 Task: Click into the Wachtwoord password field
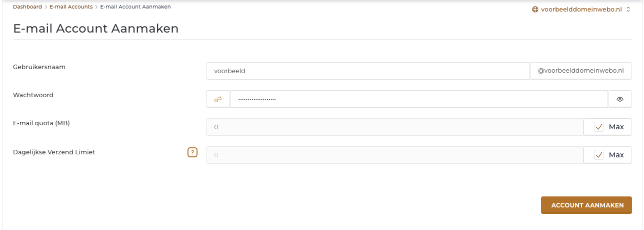click(x=418, y=99)
